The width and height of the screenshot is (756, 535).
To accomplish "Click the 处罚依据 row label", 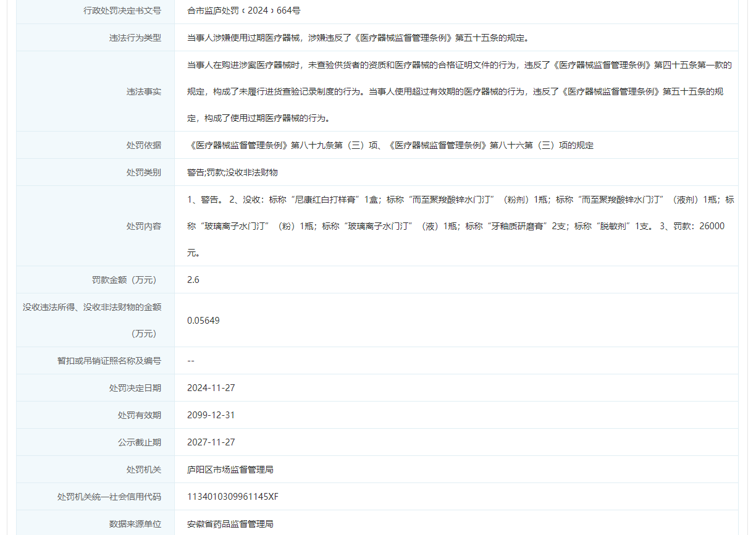I will [144, 145].
